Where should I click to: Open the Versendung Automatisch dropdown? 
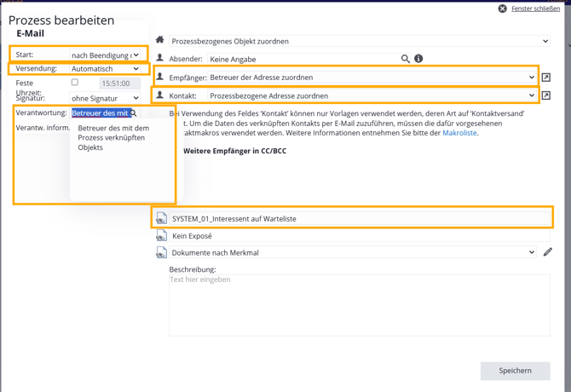105,69
